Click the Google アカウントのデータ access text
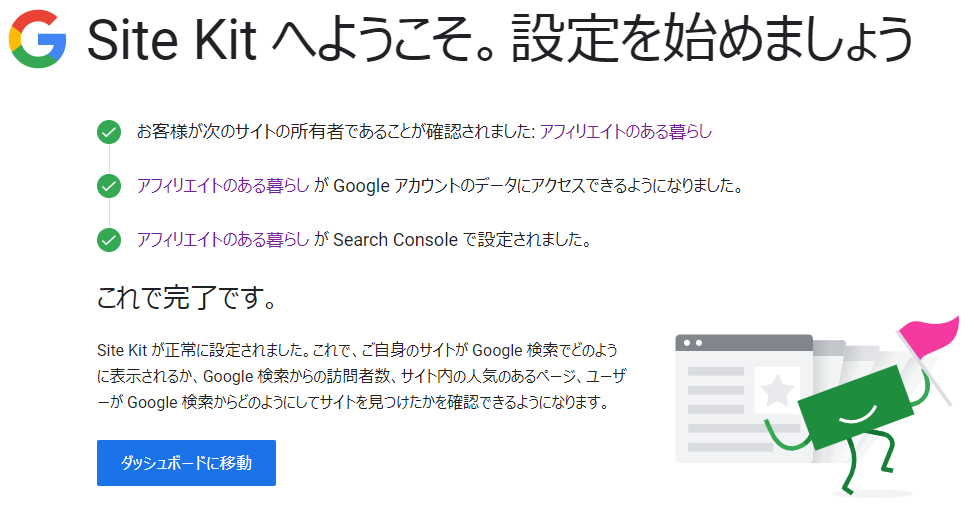The width and height of the screenshot is (974, 508). [x=539, y=186]
